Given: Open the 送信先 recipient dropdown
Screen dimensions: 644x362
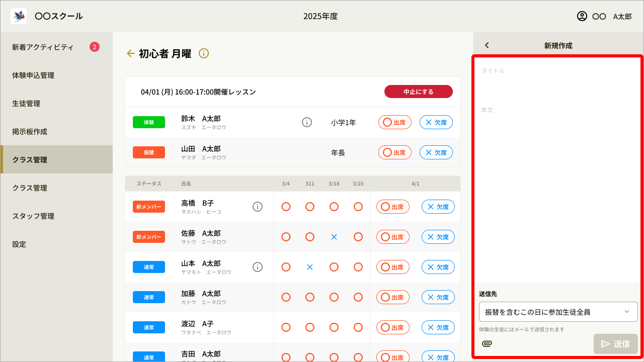Looking at the screenshot, I should [558, 312].
